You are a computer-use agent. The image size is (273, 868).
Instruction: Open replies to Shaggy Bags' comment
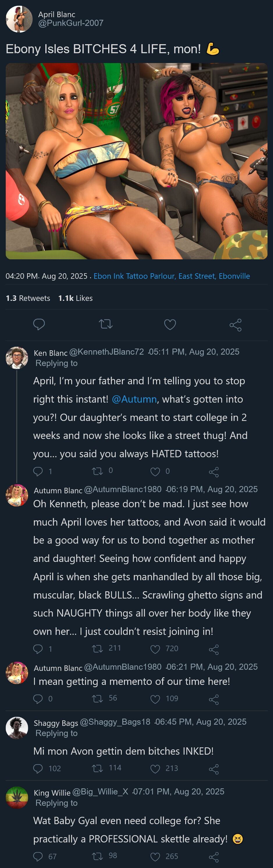coord(38,768)
